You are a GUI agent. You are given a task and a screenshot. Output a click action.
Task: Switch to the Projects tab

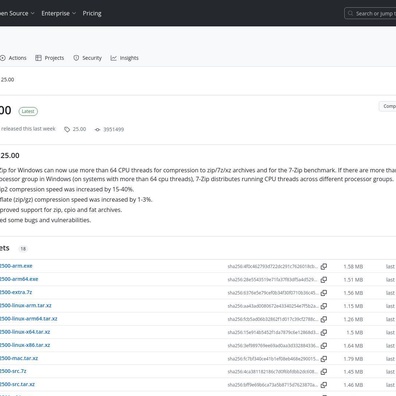point(49,58)
